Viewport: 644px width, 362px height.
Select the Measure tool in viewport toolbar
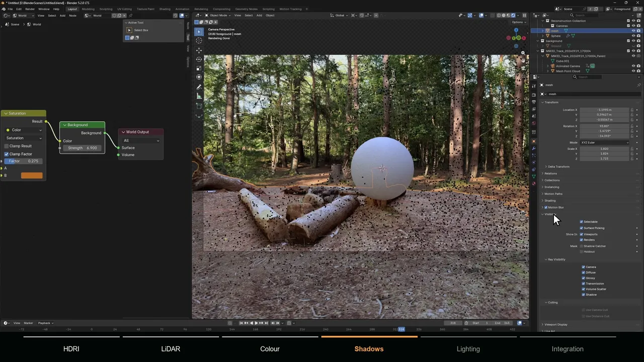coord(199,96)
